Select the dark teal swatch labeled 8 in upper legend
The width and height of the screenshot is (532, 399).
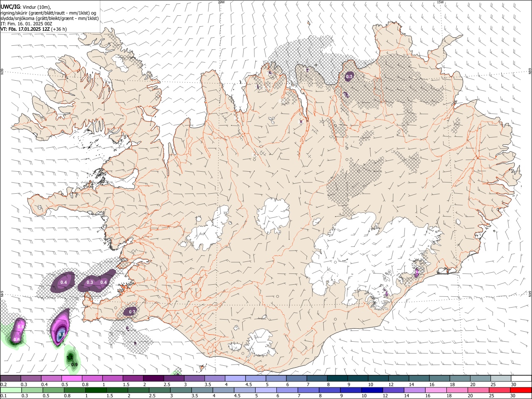tap(337, 378)
